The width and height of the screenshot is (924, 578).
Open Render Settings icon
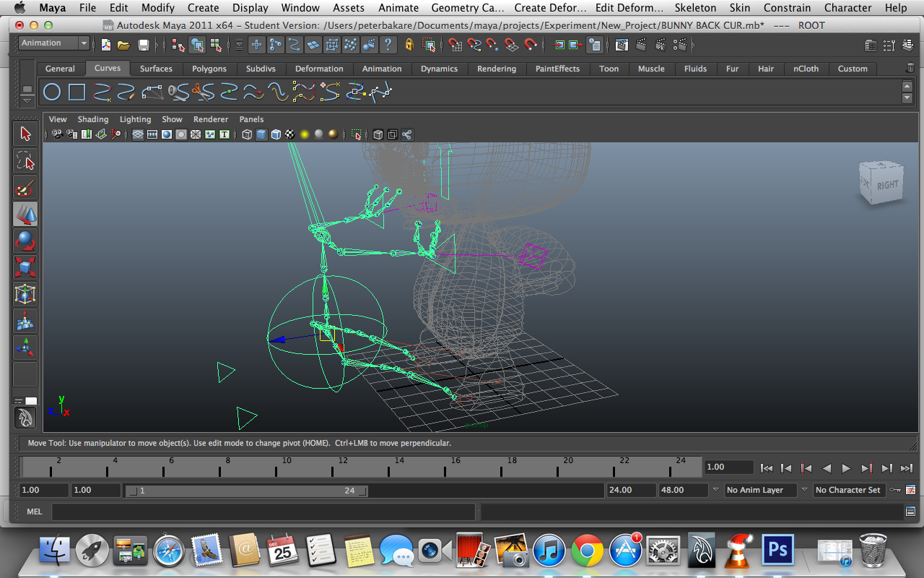click(x=679, y=45)
